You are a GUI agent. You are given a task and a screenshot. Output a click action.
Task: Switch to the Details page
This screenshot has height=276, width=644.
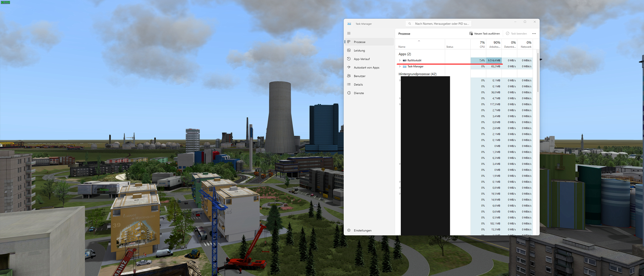tap(369, 85)
